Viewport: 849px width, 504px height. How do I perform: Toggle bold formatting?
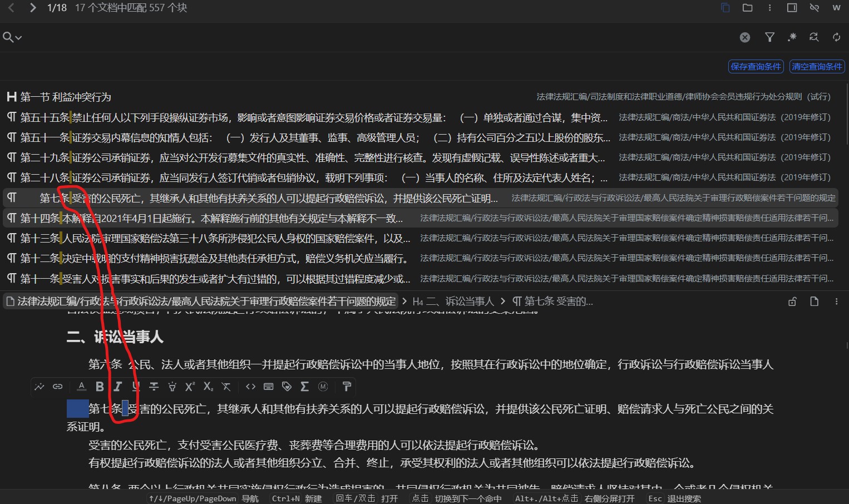click(x=100, y=387)
